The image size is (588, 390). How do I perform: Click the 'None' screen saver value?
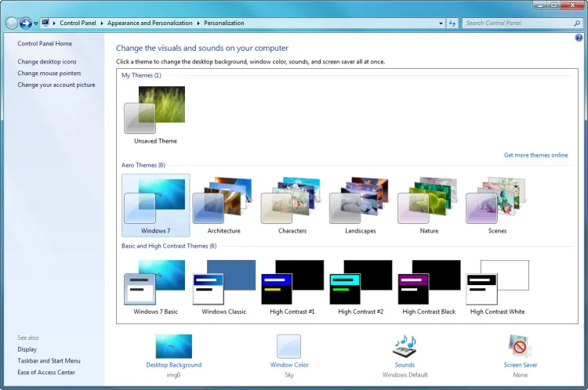[x=520, y=374]
